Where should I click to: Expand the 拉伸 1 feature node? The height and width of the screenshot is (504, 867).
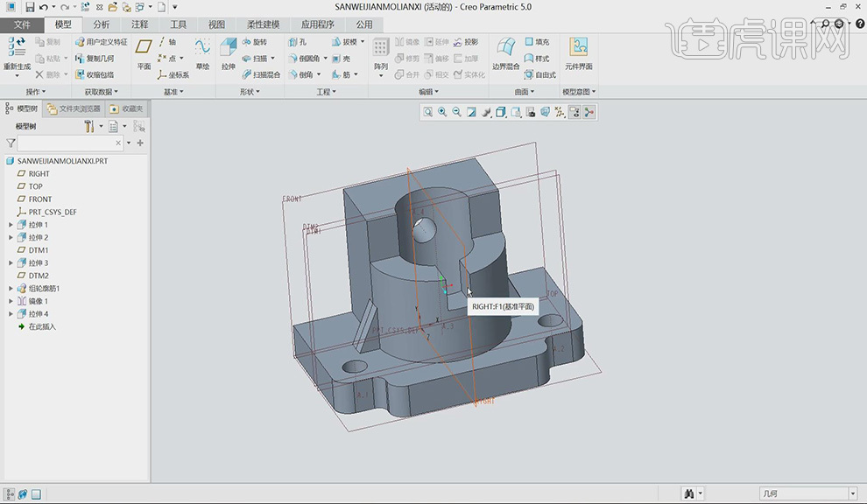(11, 225)
